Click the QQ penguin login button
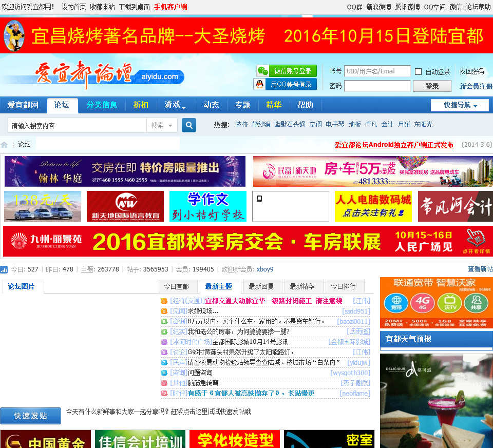Image resolution: width=493 pixels, height=448 pixels. point(285,84)
